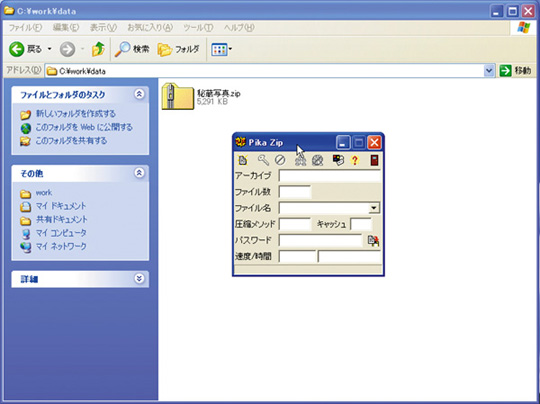Expand the 詳細 panel
This screenshot has height=404, width=540.
click(x=139, y=279)
